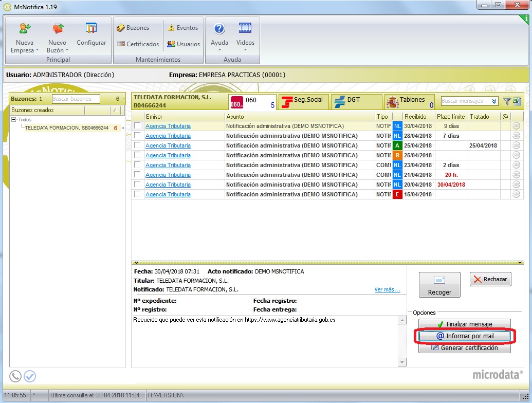532x403 pixels.
Task: Open Agencia Tributaria link on the 28/04/2018 row
Action: pos(168,136)
